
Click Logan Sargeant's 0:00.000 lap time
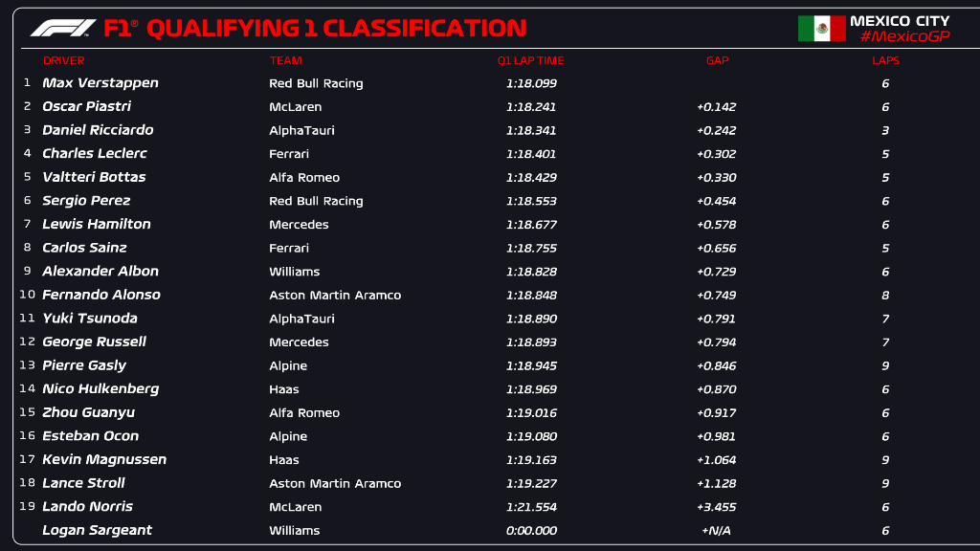coord(531,530)
